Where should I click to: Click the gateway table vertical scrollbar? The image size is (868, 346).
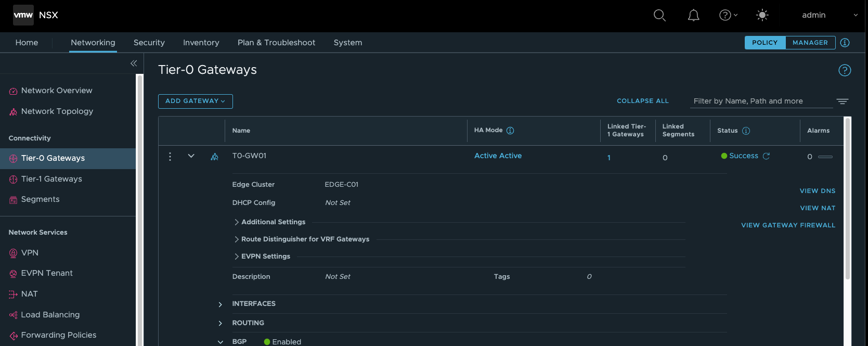[x=848, y=198]
